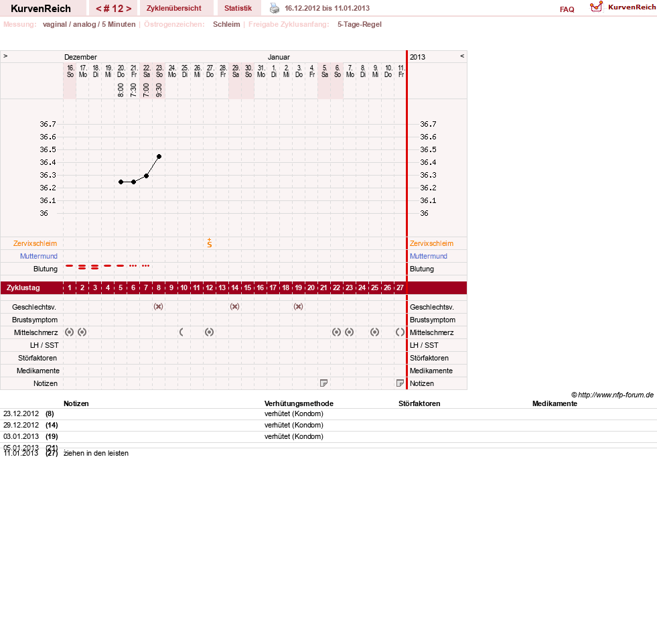This screenshot has height=644, width=657.
Task: Click the printer icon beside the date range
Action: (275, 8)
